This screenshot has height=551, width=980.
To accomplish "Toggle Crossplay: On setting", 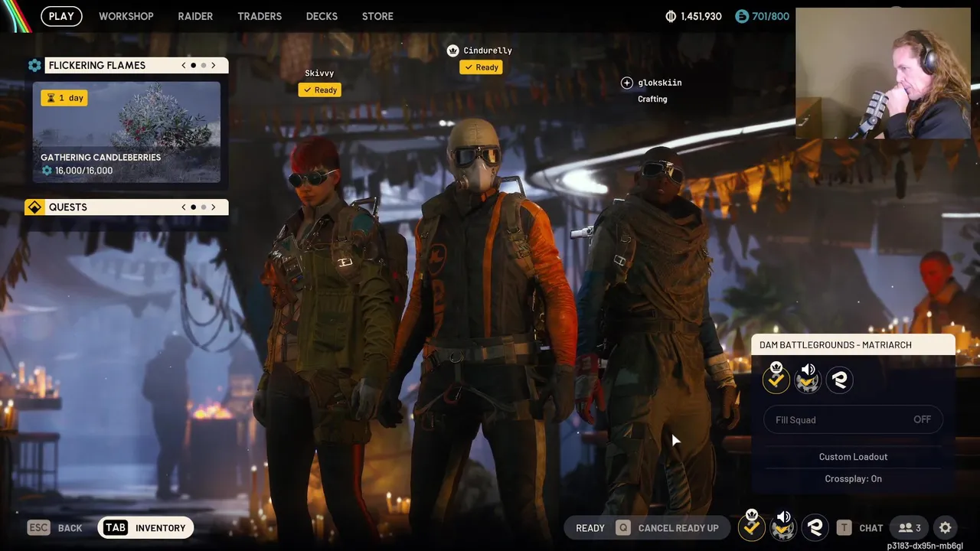I will click(853, 479).
